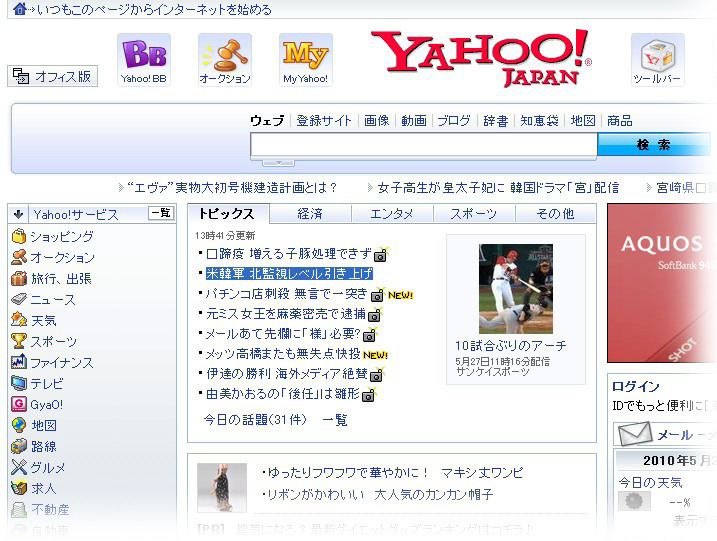Click the オフィス版 button

point(53,76)
